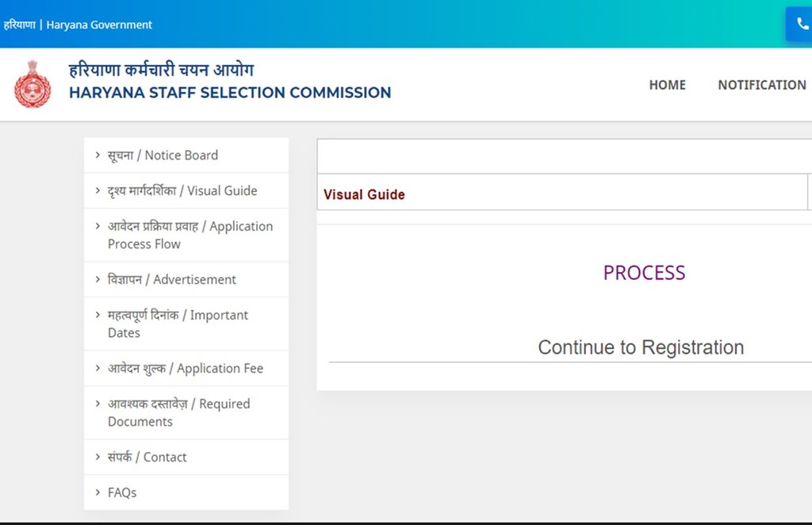The width and height of the screenshot is (812, 525).
Task: Click the Haryana government emblem logo
Action: click(x=33, y=84)
